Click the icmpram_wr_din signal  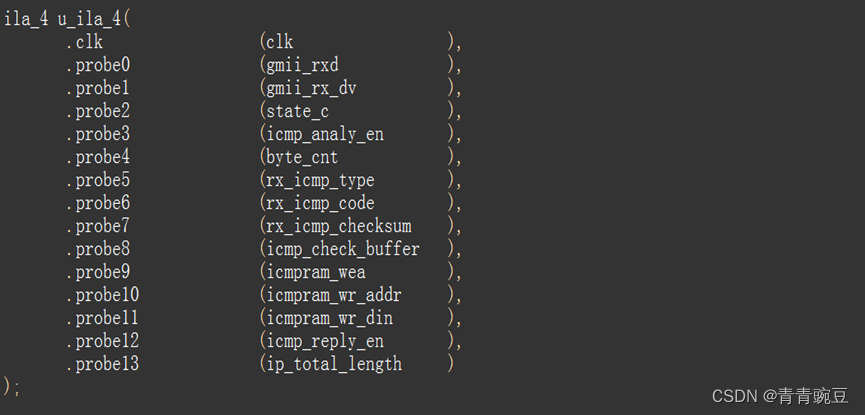(x=329, y=318)
